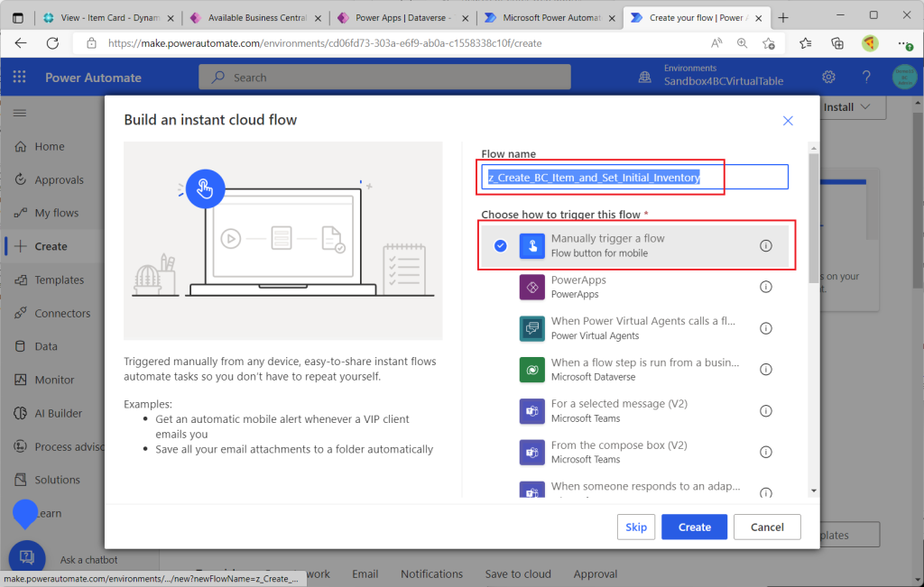The width and height of the screenshot is (924, 587).
Task: Click the Manually trigger a flow icon
Action: pyautogui.click(x=531, y=245)
